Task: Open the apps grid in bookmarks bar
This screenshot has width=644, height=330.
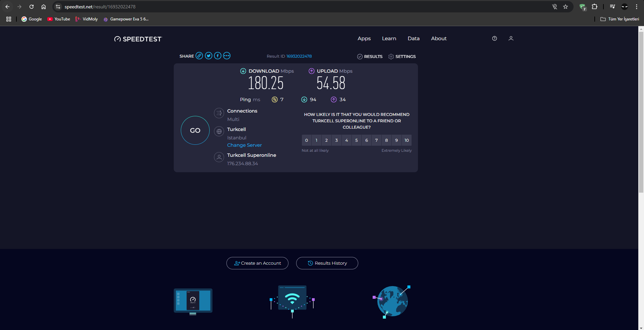Action: tap(9, 19)
